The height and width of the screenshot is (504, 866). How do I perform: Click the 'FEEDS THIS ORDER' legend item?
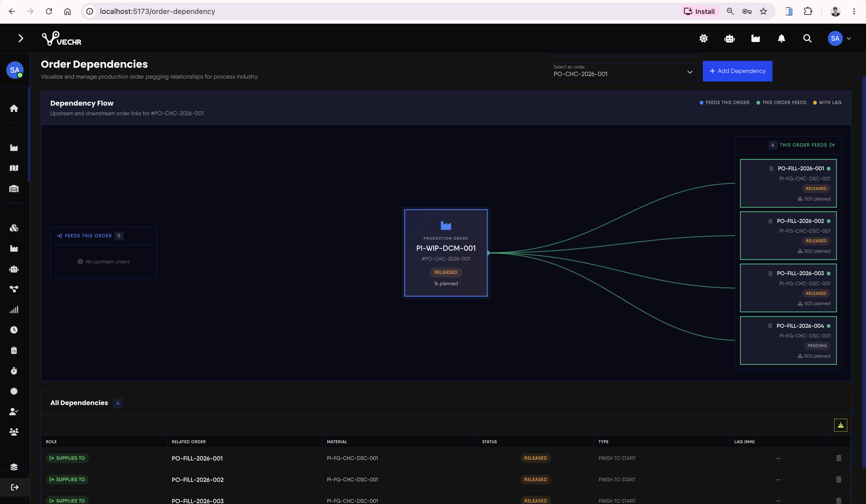[725, 102]
